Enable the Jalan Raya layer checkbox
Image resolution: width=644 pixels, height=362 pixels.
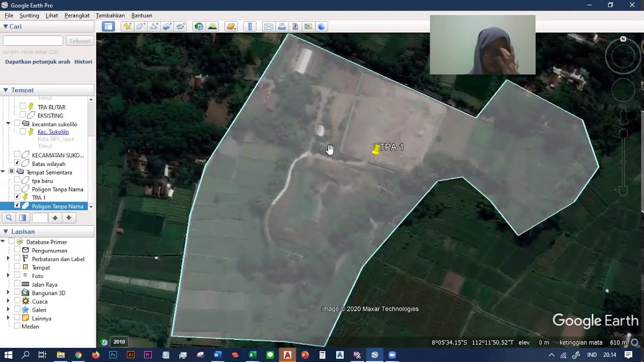click(17, 285)
